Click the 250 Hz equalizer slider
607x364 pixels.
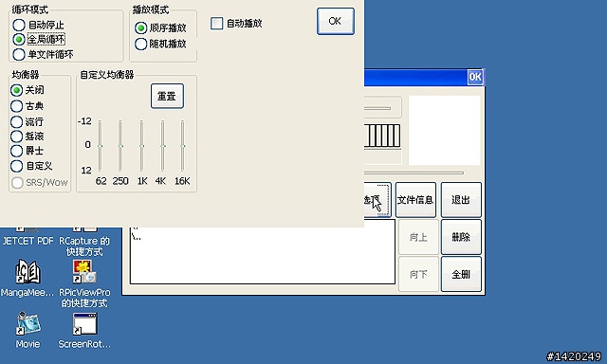pos(120,146)
